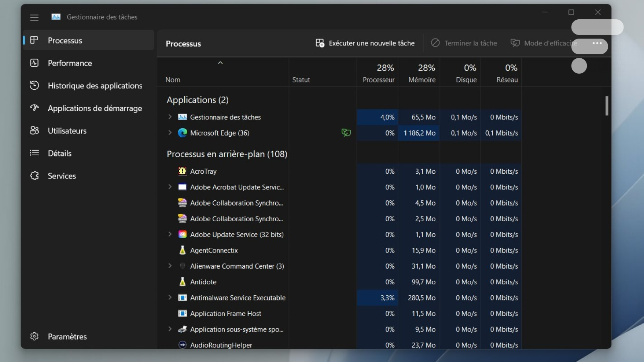Toggle efficiency mode leaf on Microsoft Edge
Viewport: 644px width, 362px height.
coord(346,133)
